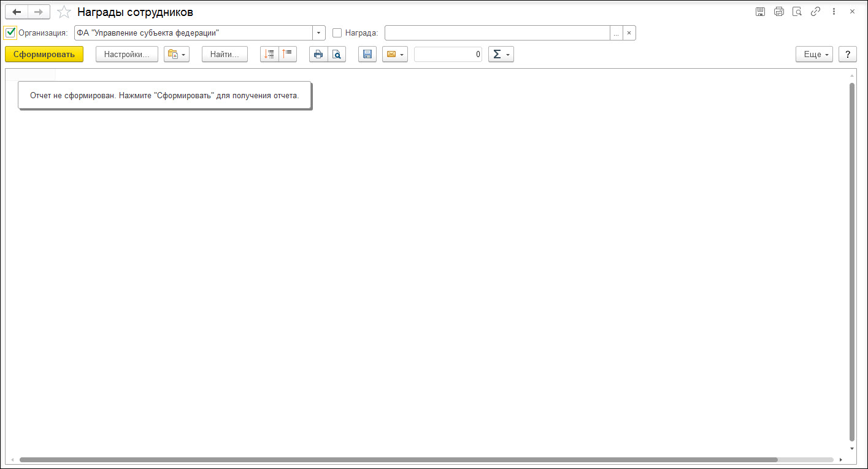Click Сформировать to generate report

pos(44,54)
